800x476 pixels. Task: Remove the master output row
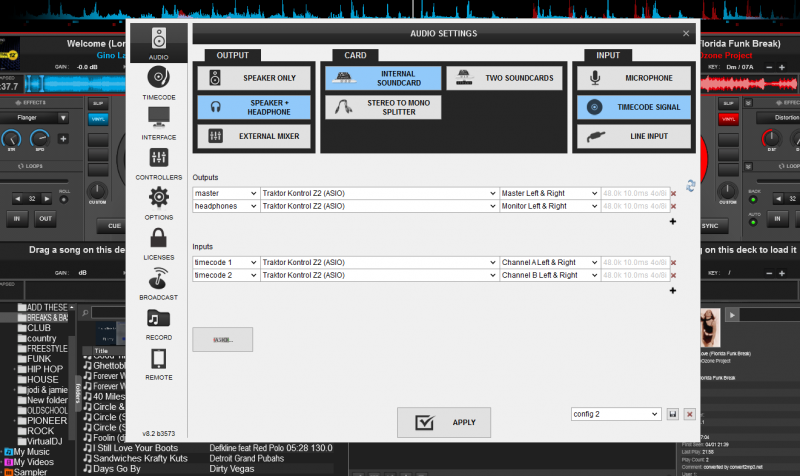[x=673, y=193]
